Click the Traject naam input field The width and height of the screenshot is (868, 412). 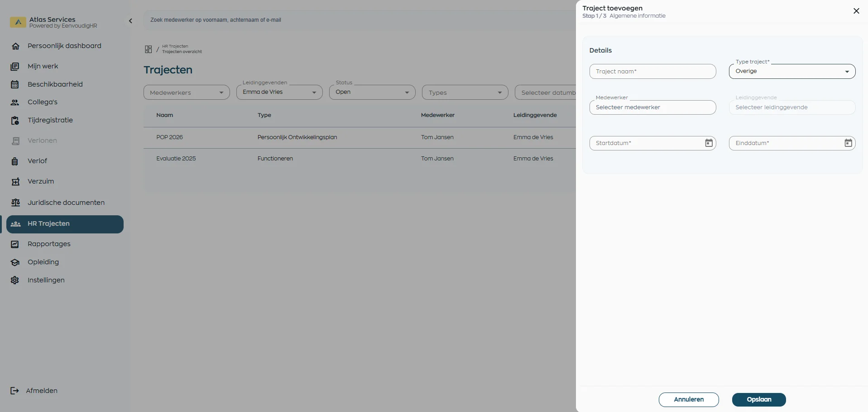[x=652, y=71]
